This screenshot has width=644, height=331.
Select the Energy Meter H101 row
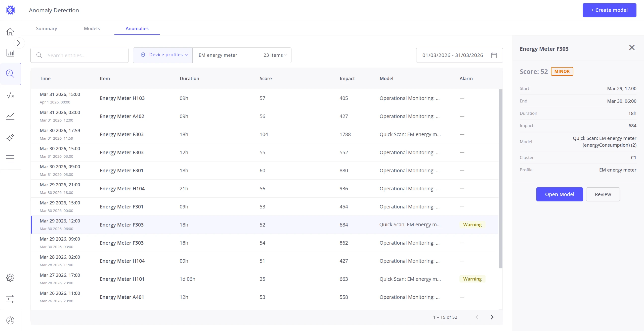(x=265, y=279)
